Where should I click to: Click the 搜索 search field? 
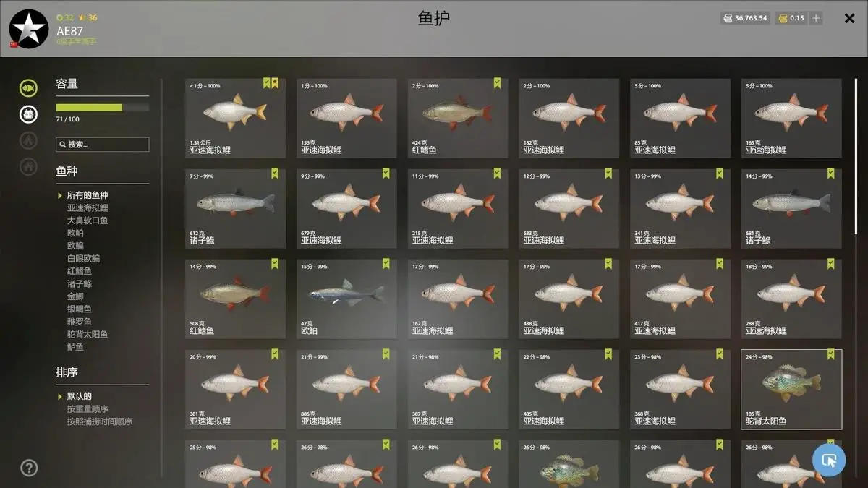click(103, 145)
